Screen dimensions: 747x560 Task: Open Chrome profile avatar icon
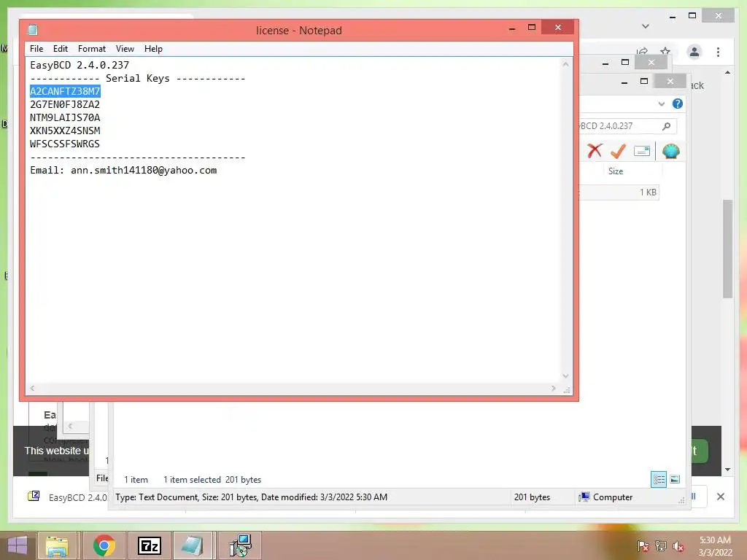click(x=694, y=52)
